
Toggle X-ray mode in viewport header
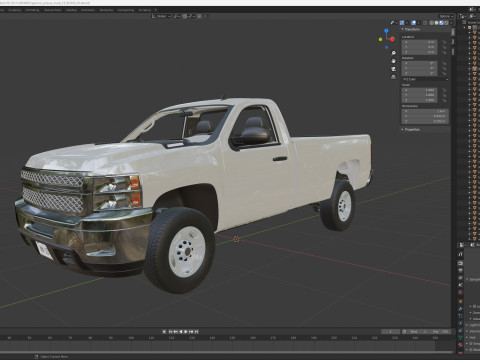(x=425, y=23)
